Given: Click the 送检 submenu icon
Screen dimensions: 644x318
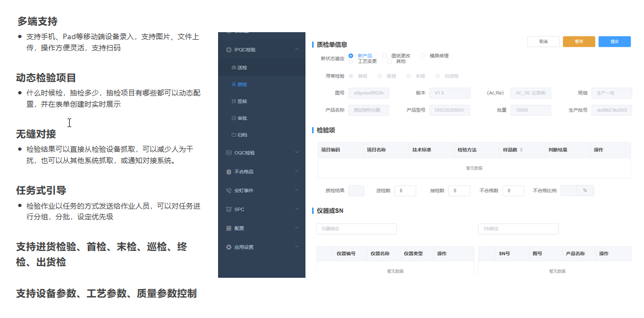Looking at the screenshot, I should [234, 68].
